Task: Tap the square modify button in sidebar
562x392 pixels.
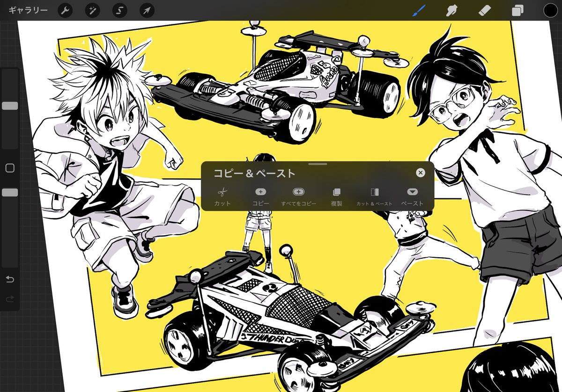Action: [x=10, y=167]
